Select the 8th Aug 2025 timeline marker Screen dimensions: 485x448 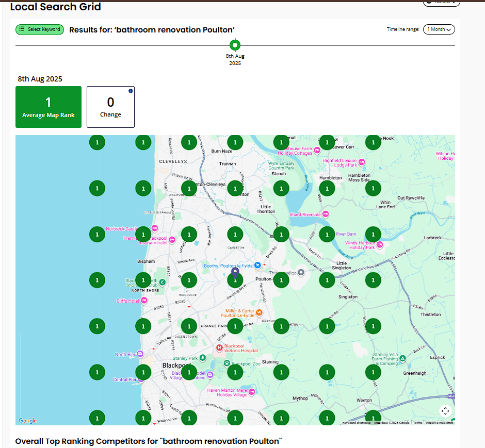pos(235,45)
